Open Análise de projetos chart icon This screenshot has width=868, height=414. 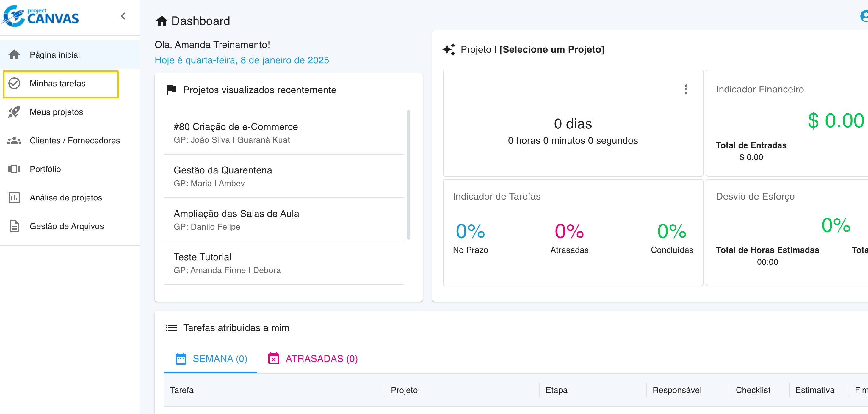14,197
